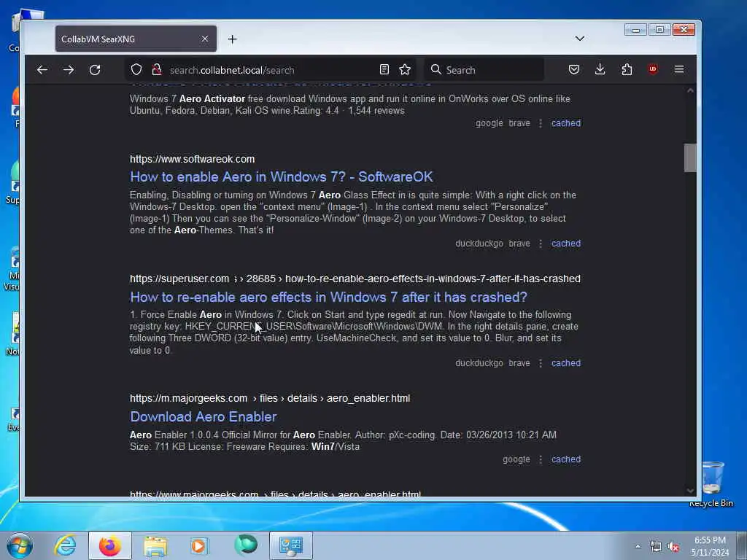Show hidden system tray icons

click(x=638, y=546)
